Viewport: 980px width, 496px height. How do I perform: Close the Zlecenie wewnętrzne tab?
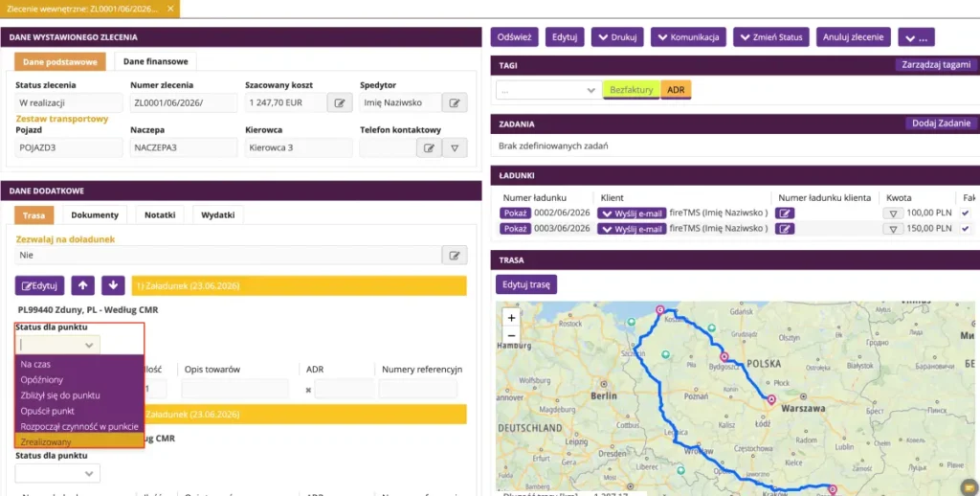point(170,9)
